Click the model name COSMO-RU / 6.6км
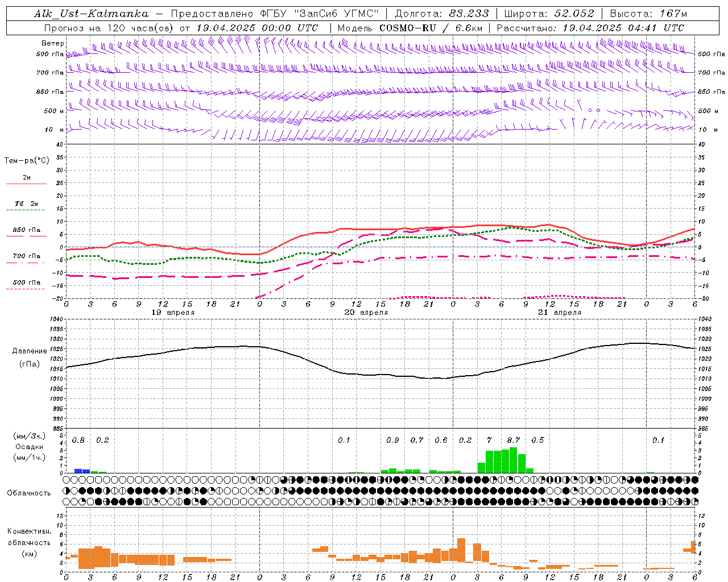This screenshot has height=582, width=728. point(431,28)
